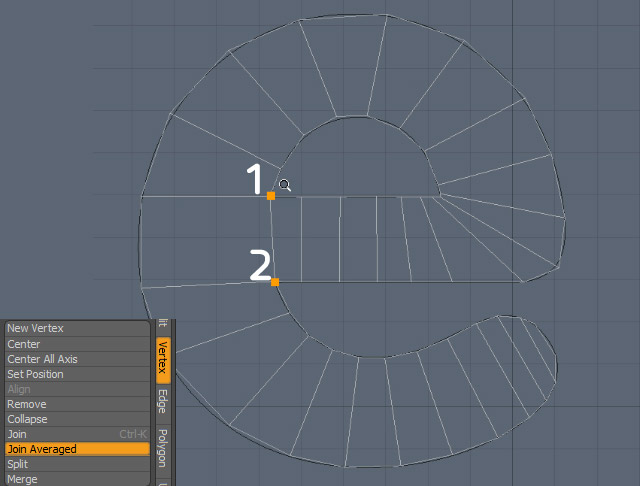Open the Polygon tab
This screenshot has height=486, width=640.
(163, 449)
